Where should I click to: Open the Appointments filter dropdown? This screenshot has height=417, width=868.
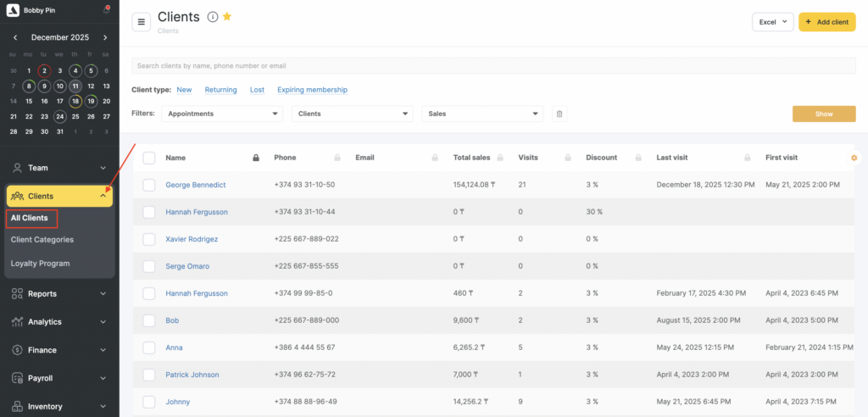point(222,114)
